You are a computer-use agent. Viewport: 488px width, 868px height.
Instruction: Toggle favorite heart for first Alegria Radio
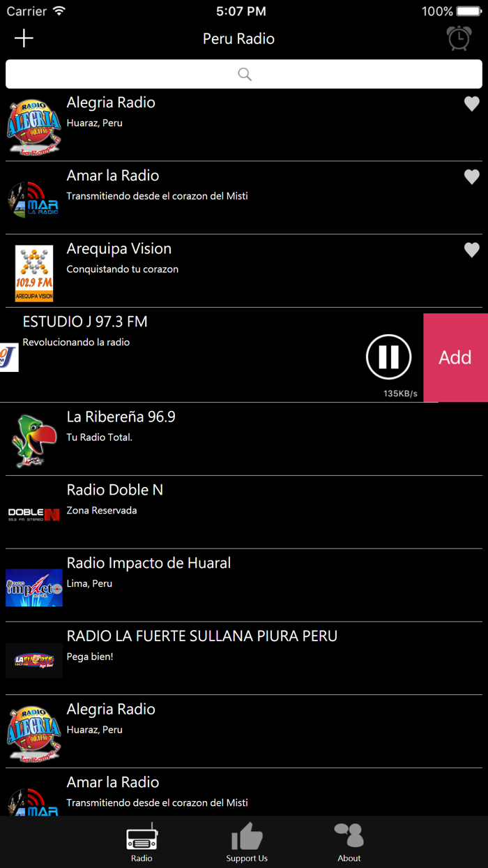click(472, 104)
